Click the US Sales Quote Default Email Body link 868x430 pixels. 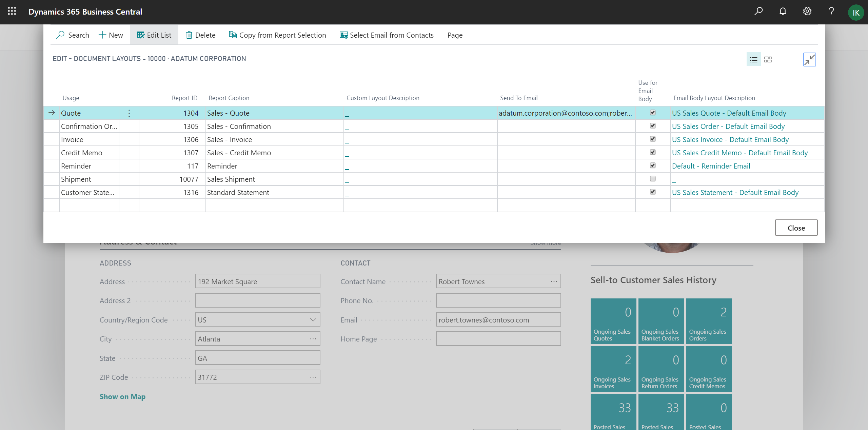(x=729, y=113)
